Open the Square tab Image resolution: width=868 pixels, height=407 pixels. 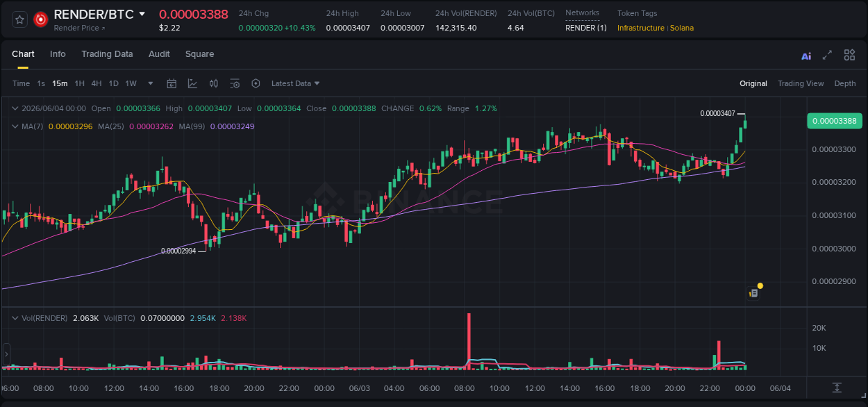click(x=199, y=54)
